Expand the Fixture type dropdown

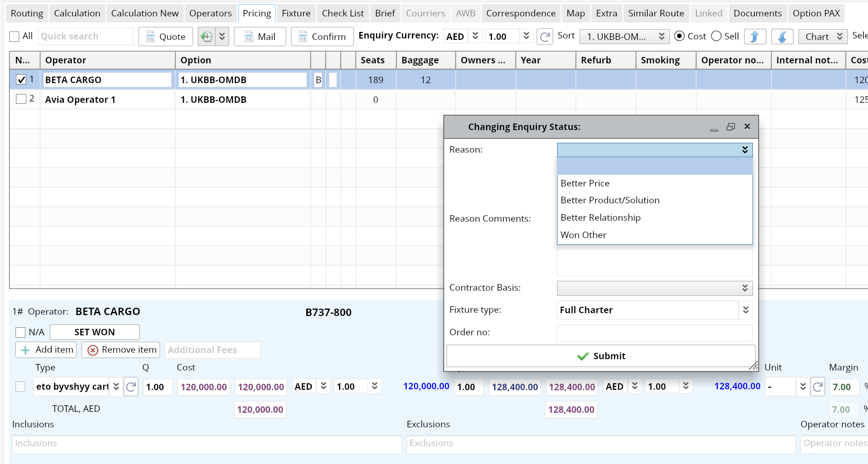click(x=745, y=310)
